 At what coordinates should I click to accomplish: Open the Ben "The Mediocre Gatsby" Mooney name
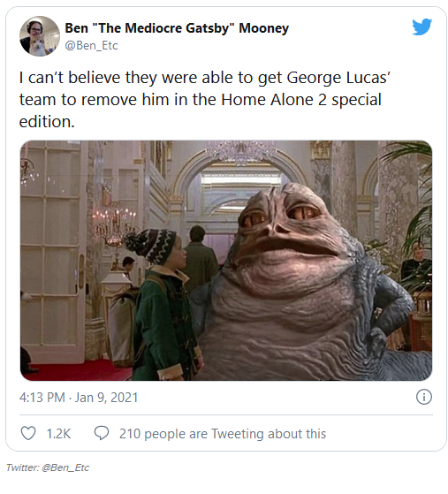[x=177, y=28]
